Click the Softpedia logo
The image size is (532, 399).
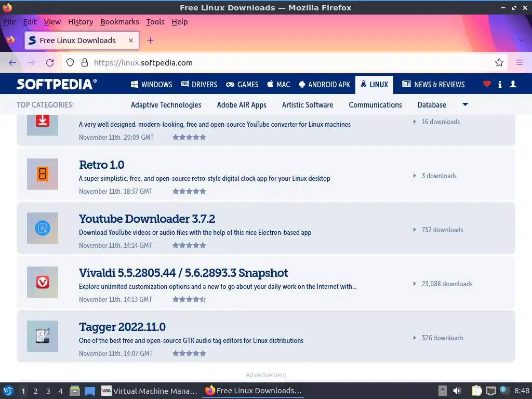57,84
